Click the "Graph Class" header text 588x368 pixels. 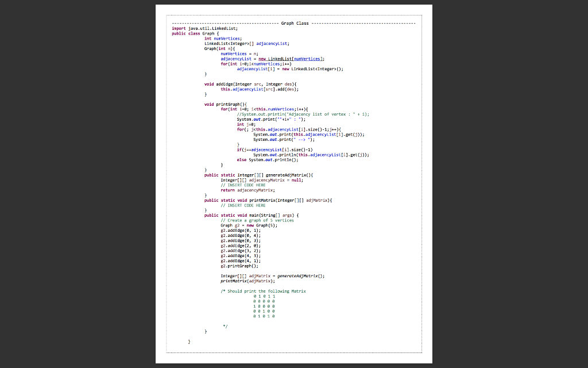[295, 23]
